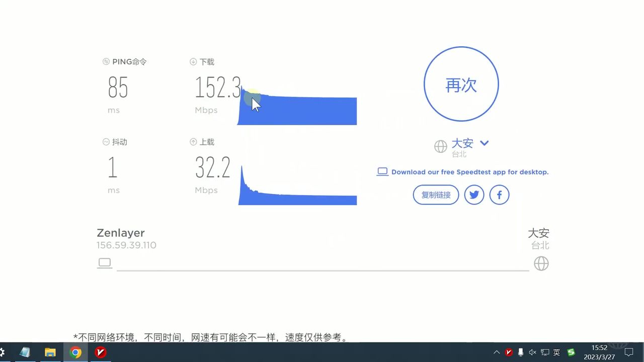Click the 上载 upload arrow icon

(194, 142)
